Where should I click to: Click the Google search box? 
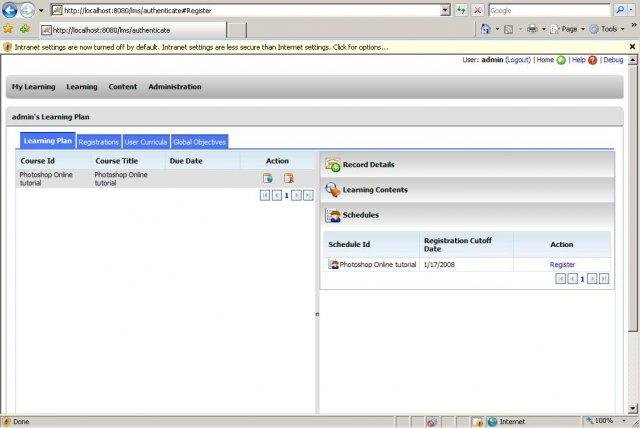(x=549, y=11)
